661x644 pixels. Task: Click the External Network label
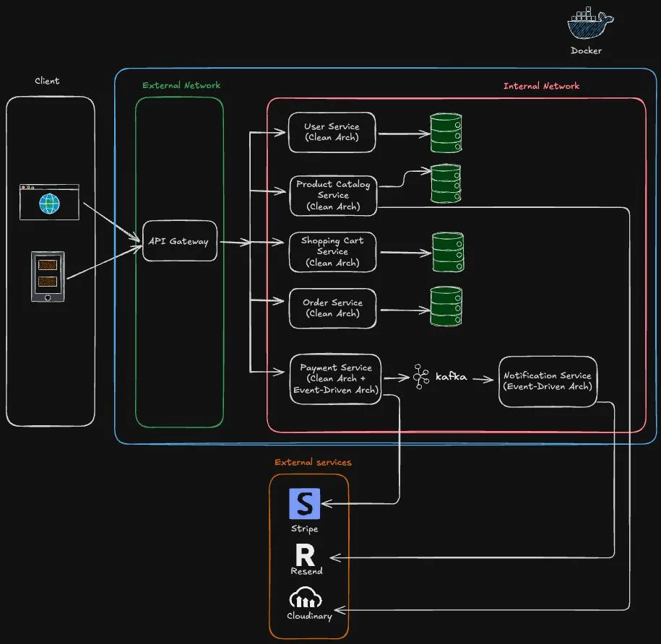tap(181, 85)
